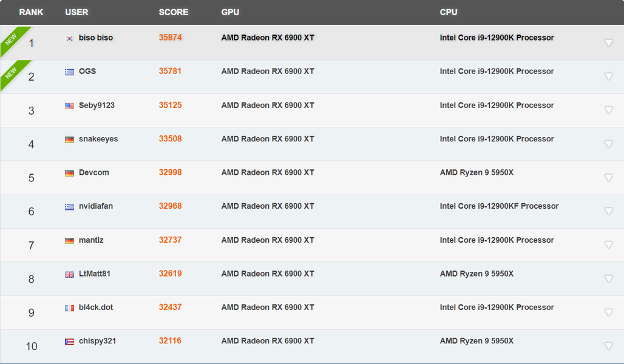624x364 pixels.
Task: Open Devcom's score 32998 link
Action: coord(170,172)
